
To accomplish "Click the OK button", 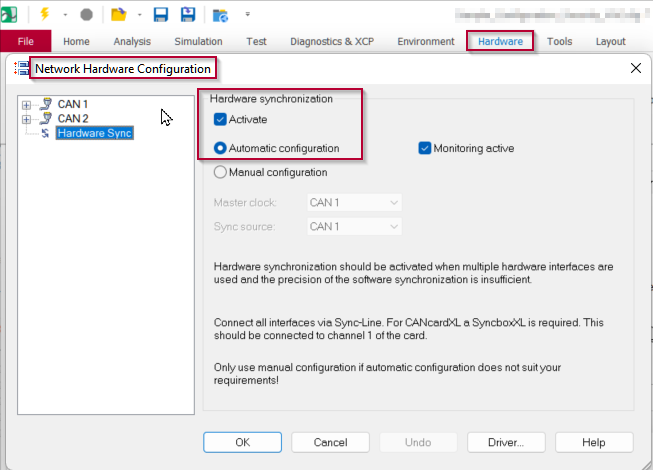I will pyautogui.click(x=242, y=442).
